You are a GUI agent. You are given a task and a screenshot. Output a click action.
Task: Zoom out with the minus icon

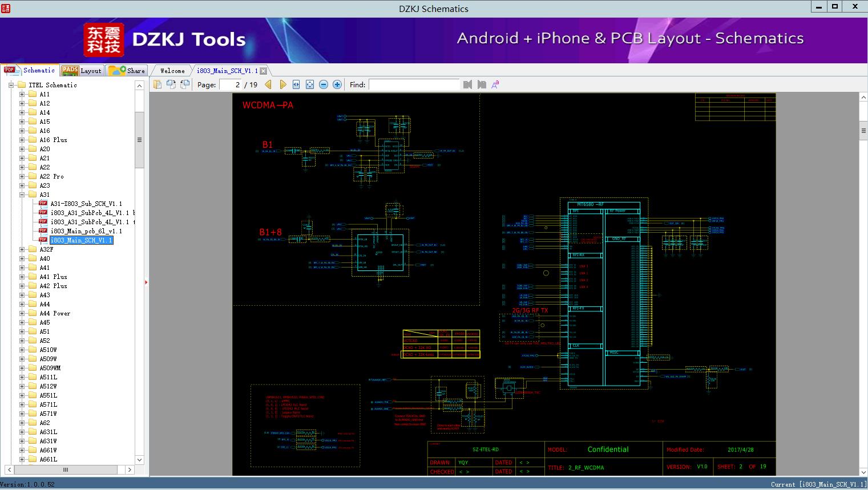coord(324,84)
